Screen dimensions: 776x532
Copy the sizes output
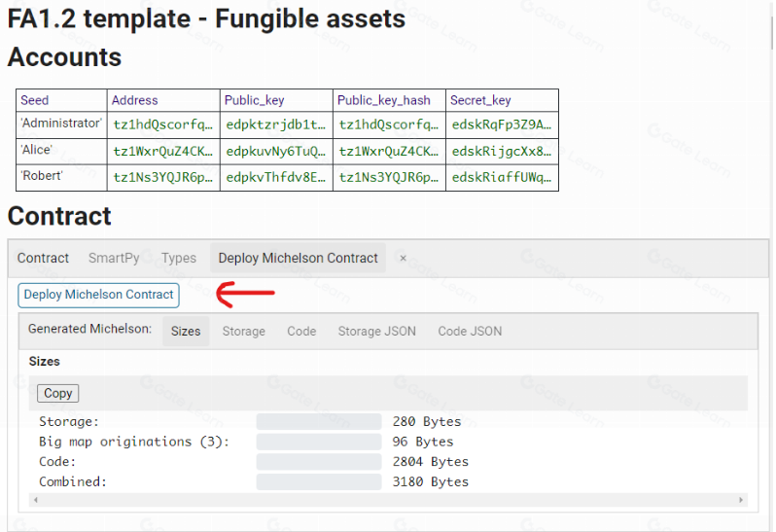point(57,393)
